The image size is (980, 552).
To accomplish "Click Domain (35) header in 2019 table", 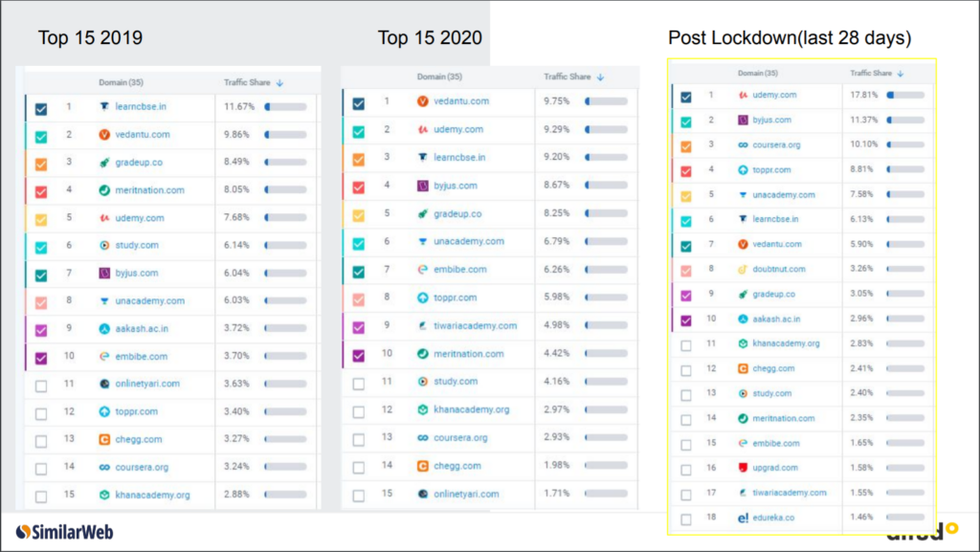I will [x=121, y=82].
